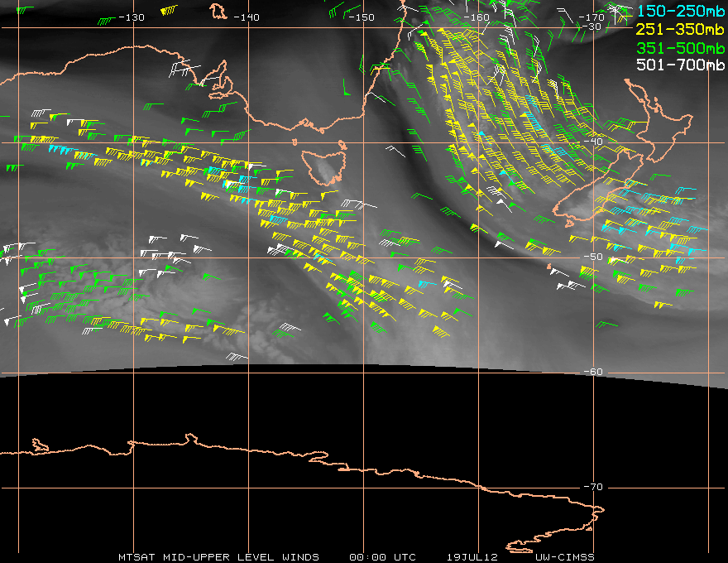This screenshot has width=728, height=563.
Task: Click the white 501-700mb legend label
Action: (681, 65)
